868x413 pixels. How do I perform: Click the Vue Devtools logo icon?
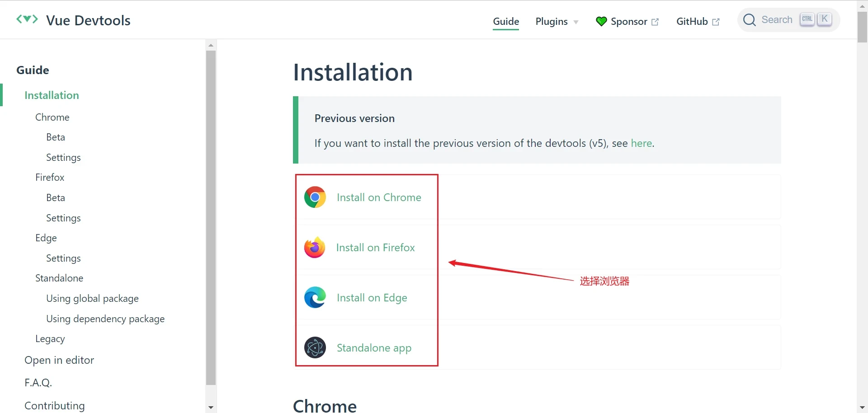(x=27, y=19)
